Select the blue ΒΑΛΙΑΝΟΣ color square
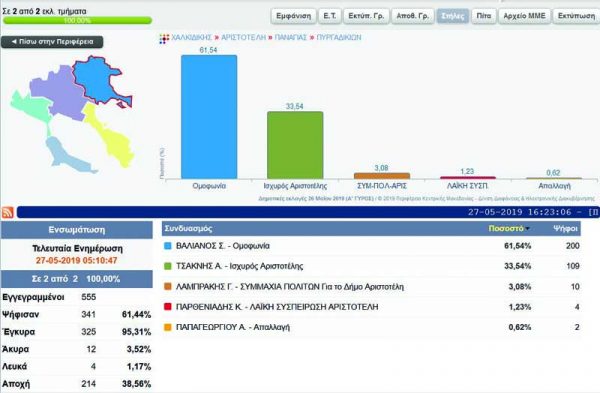Viewport: 600px width, 393px height. (168, 246)
